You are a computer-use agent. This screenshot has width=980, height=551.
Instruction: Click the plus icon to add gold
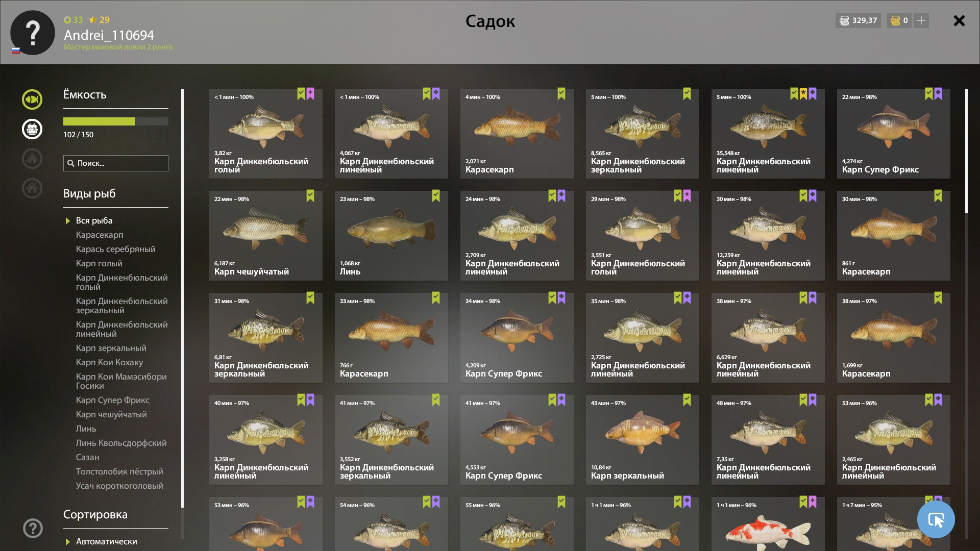point(921,20)
